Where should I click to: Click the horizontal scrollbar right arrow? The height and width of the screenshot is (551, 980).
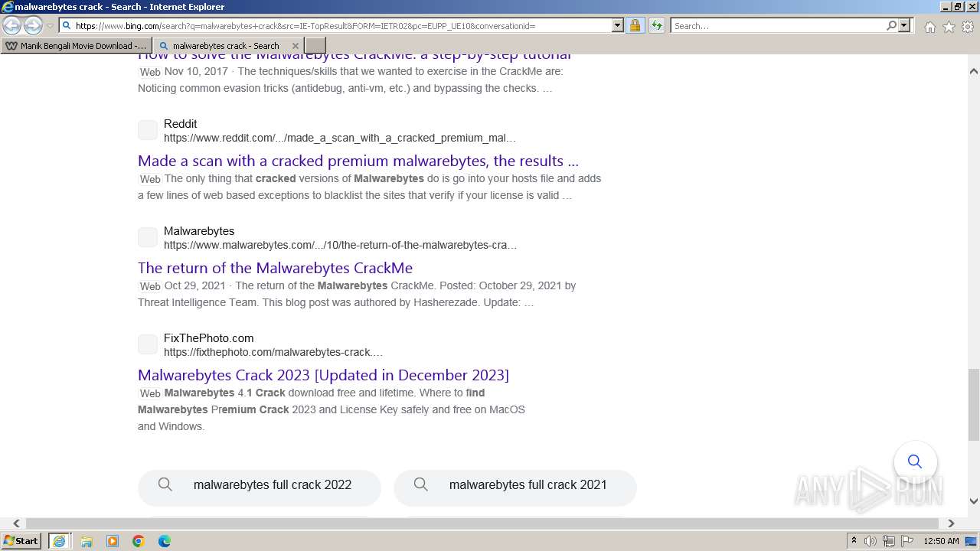pos(951,523)
